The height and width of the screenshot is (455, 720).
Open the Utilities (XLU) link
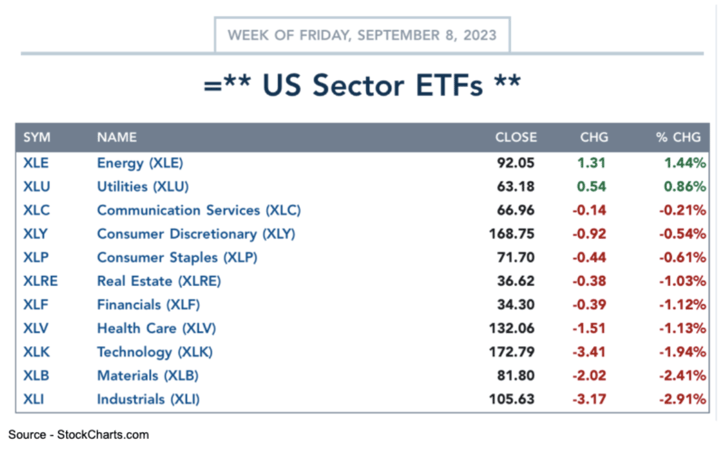143,186
